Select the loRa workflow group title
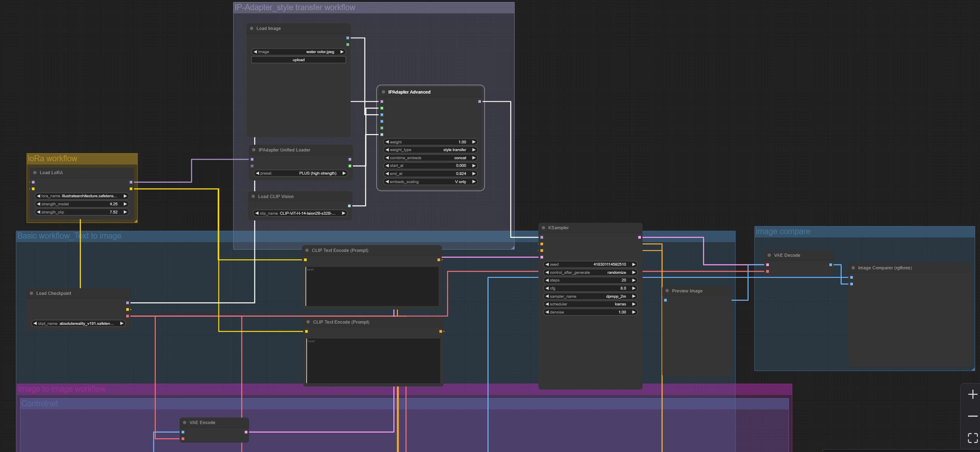 pos(53,159)
